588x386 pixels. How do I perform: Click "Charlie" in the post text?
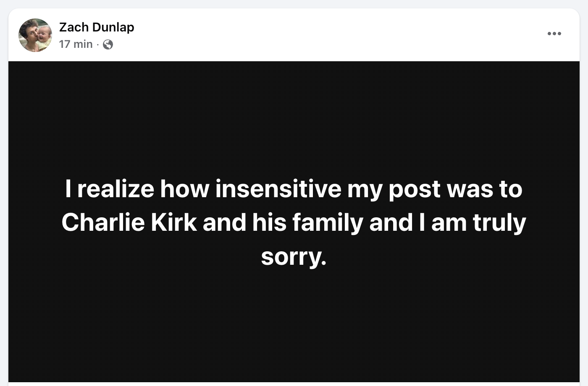103,222
